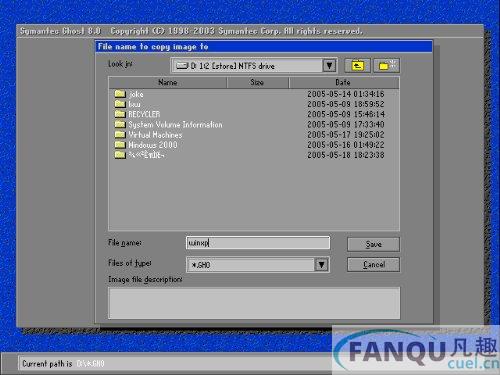The width and height of the screenshot is (500, 375).
Task: Open the Look in drive dropdown arrow
Action: click(x=329, y=65)
